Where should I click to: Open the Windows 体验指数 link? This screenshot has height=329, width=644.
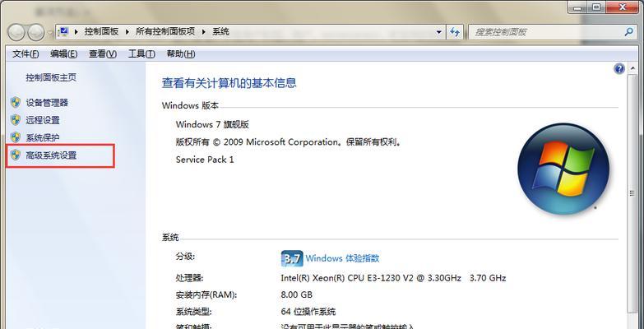[x=342, y=258]
